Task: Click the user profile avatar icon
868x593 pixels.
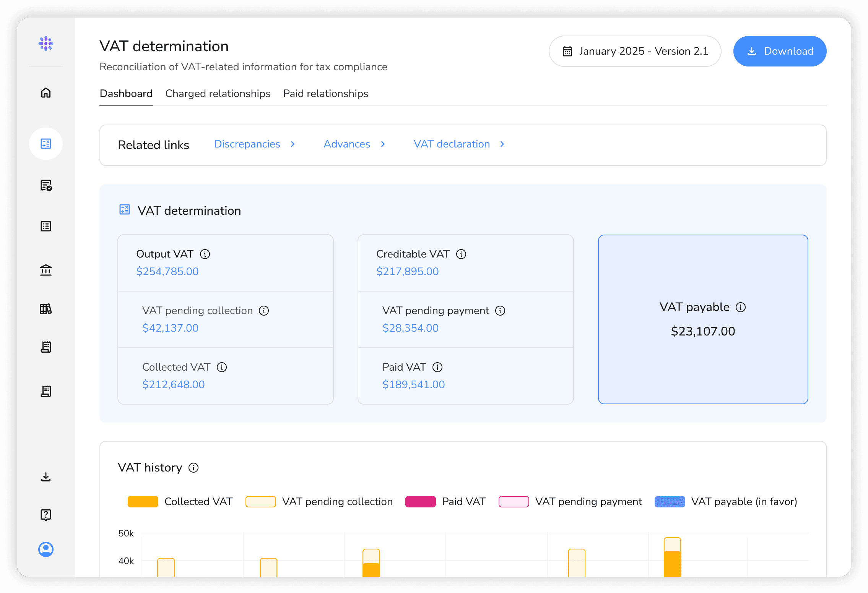Action: [46, 549]
